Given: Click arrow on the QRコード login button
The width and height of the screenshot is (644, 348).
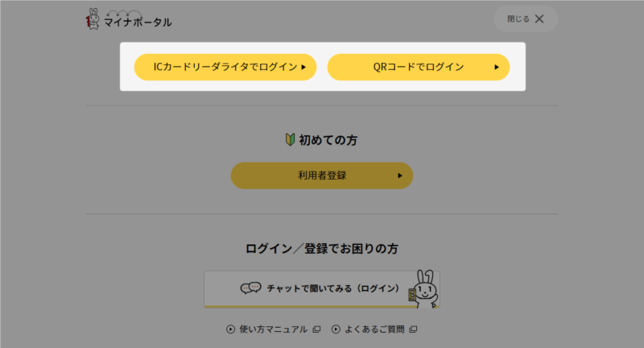Looking at the screenshot, I should 497,68.
